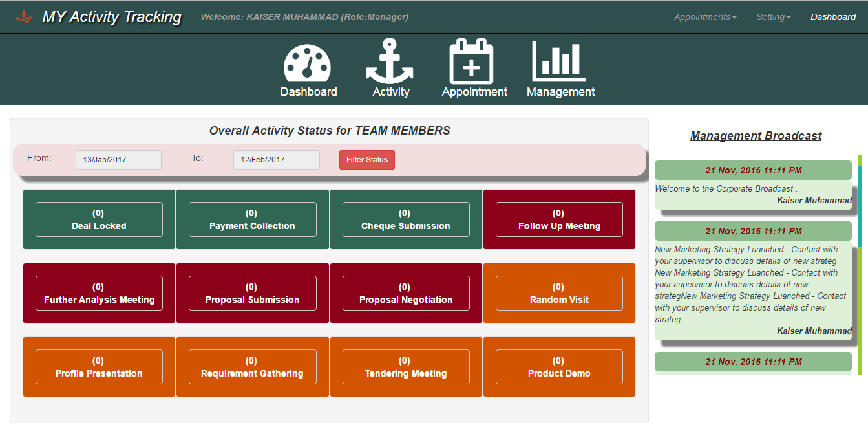Open the Deal Locked tile
This screenshot has width=868, height=429.
pyautogui.click(x=99, y=219)
